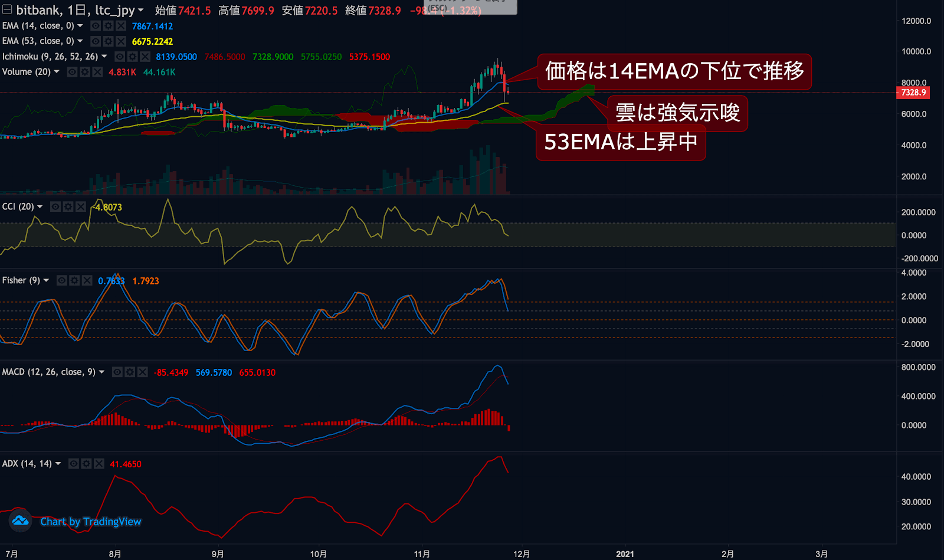Select the 価格は14EMAの下位で推移 annotation callout
This screenshot has width=944, height=560.
point(674,71)
